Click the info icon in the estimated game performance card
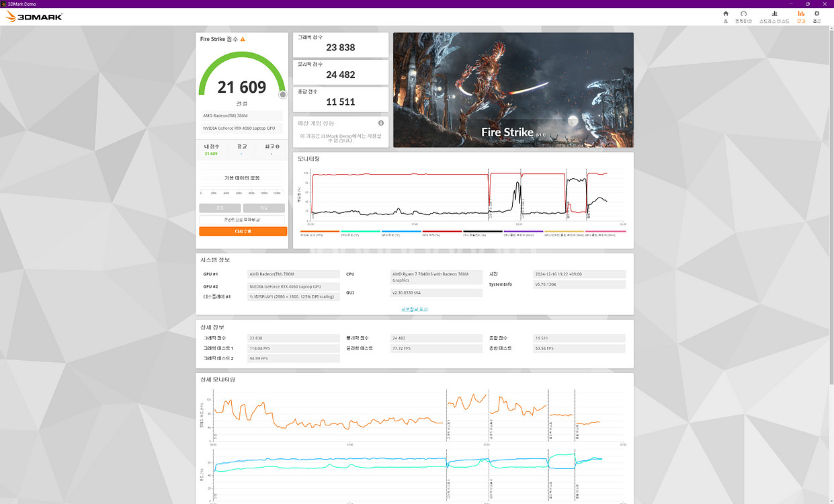The image size is (834, 504). tap(381, 123)
